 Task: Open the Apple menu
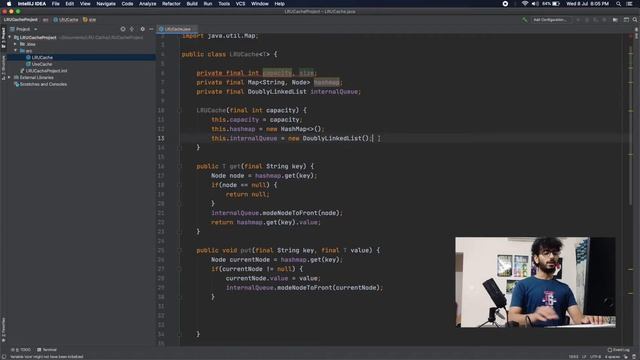(9, 4)
